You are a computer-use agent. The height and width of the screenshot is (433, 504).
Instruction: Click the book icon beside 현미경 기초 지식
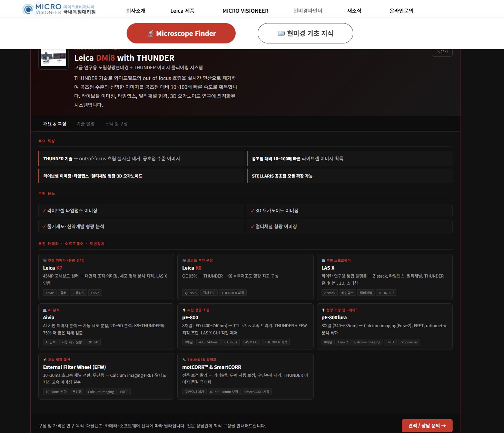281,33
